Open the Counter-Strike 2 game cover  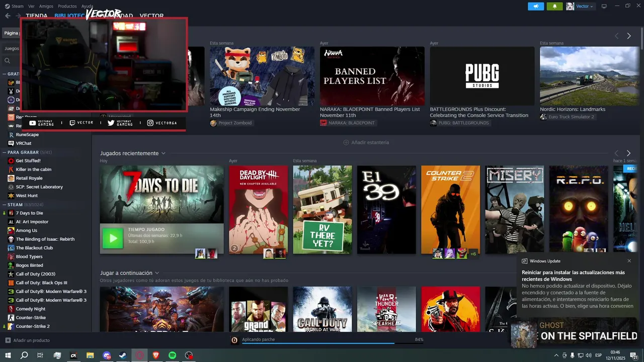(450, 210)
